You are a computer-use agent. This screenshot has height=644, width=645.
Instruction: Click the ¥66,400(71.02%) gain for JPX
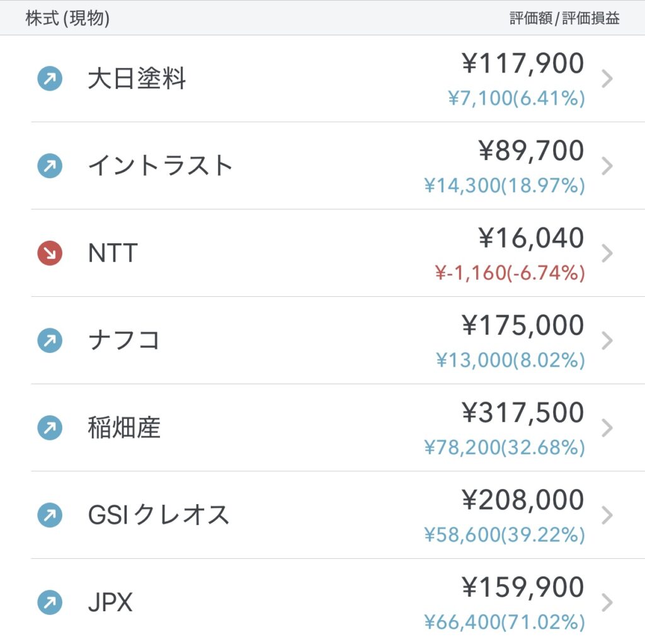(505, 623)
